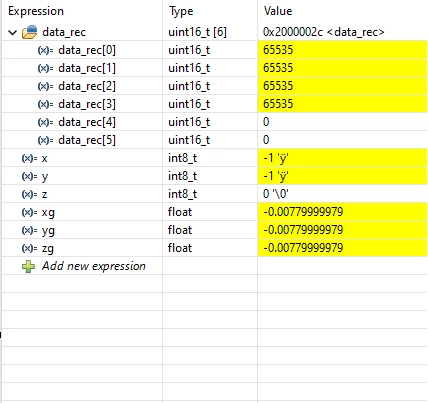428x403 pixels.
Task: Click variable icon beside expression z
Action: [29, 194]
